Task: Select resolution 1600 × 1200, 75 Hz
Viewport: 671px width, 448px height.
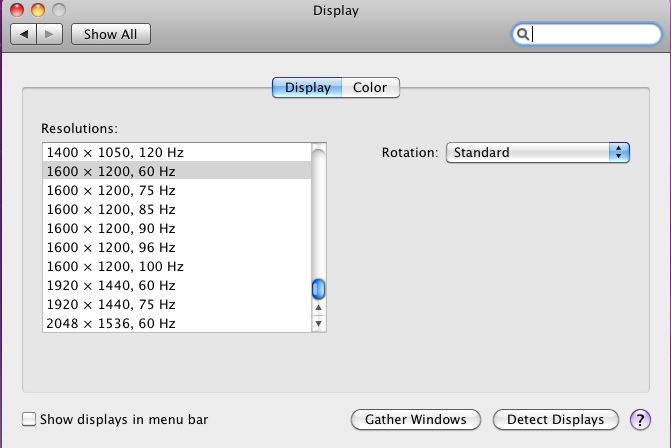Action: [x=177, y=190]
